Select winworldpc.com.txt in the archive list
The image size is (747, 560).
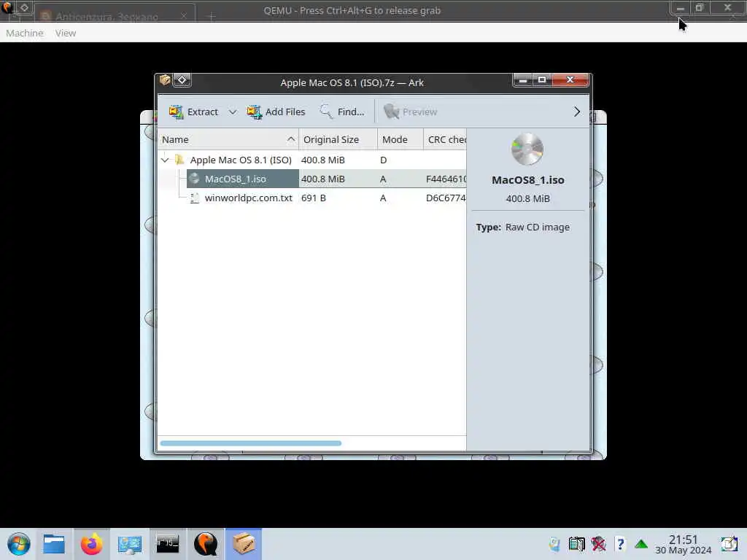coord(248,198)
